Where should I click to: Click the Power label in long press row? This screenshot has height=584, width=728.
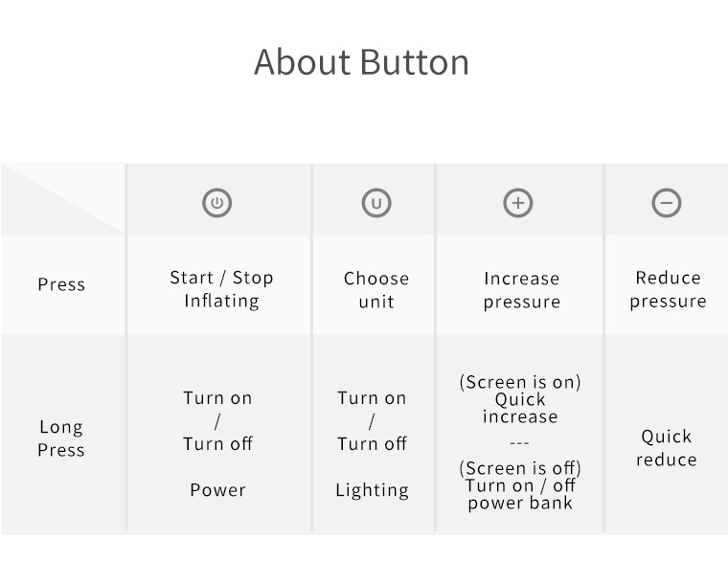coord(217,490)
